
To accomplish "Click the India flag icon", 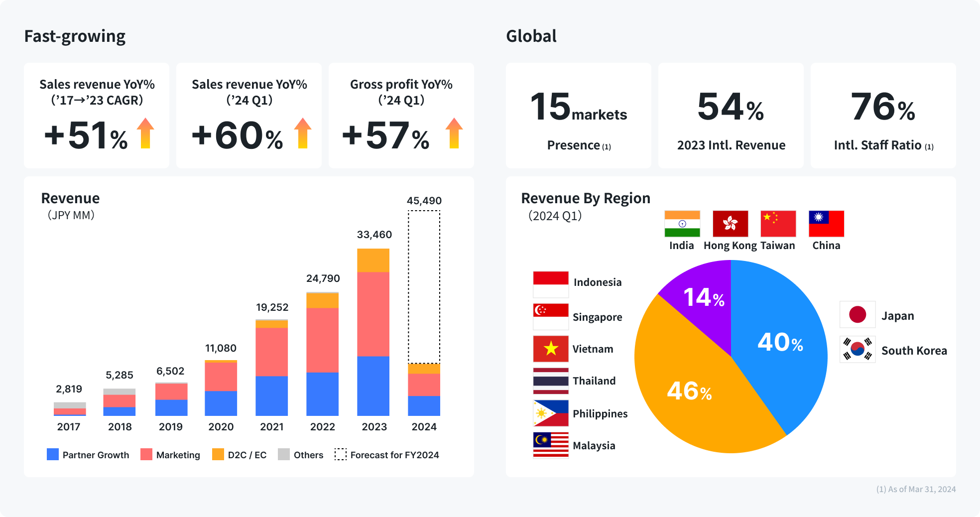I will 682,224.
